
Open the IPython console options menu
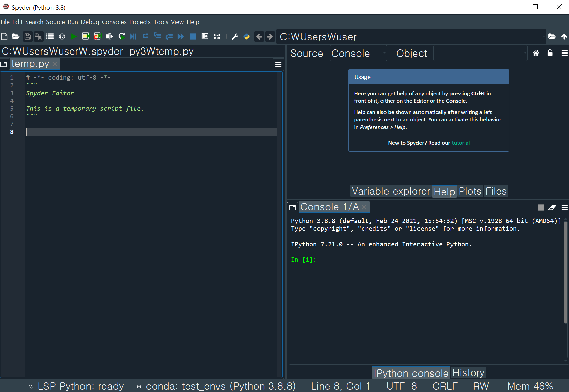[x=565, y=207]
